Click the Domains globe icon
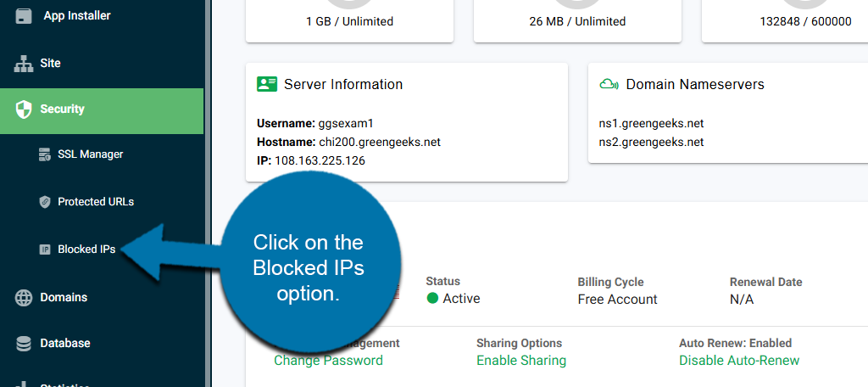868x387 pixels. point(24,298)
